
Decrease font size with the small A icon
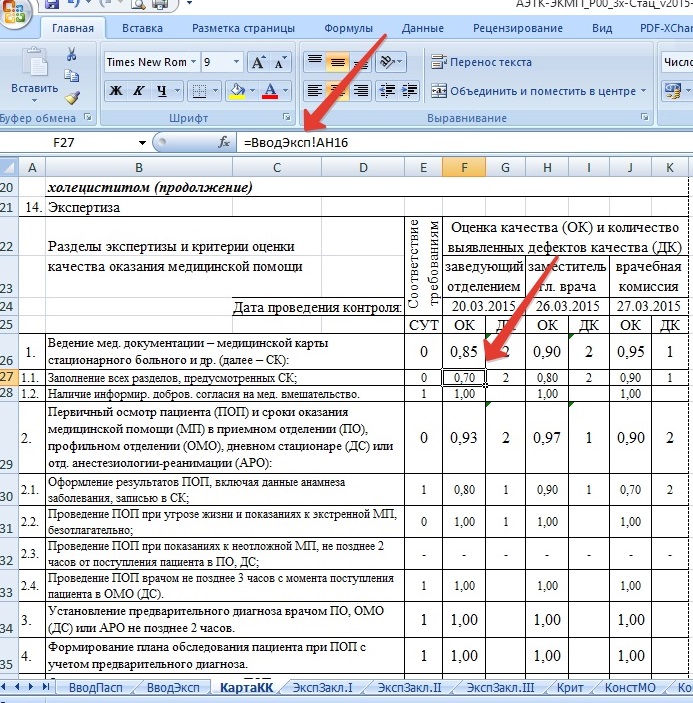[280, 62]
